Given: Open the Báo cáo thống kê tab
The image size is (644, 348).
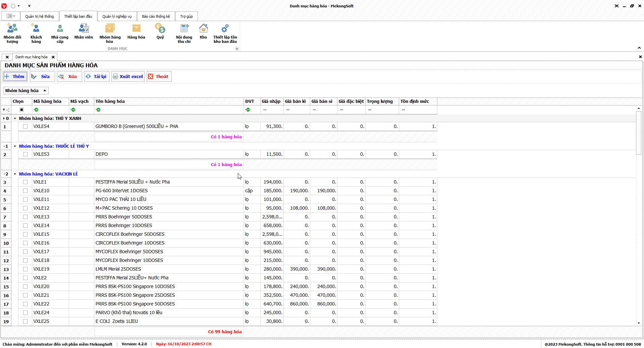Looking at the screenshot, I should coord(156,16).
